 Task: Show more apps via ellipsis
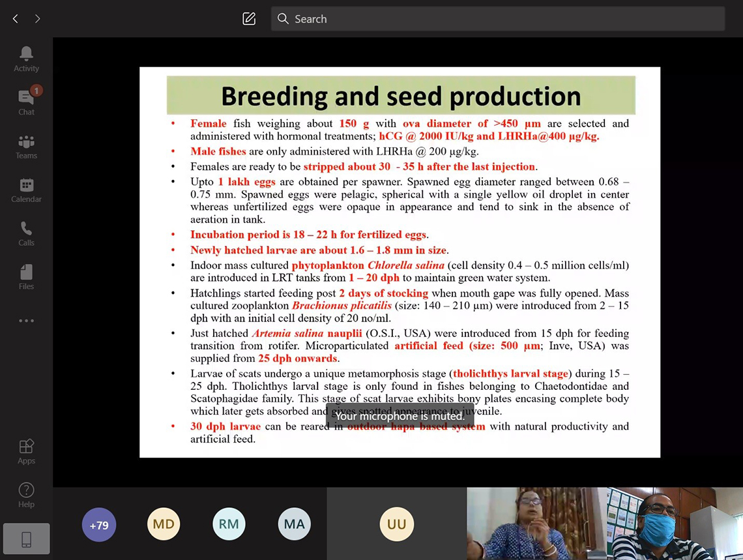tap(26, 321)
